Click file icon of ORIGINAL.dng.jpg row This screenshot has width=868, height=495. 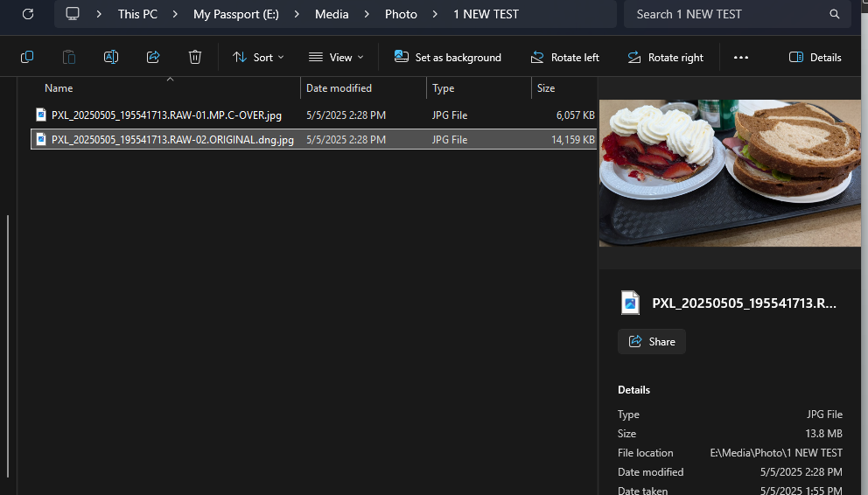click(40, 139)
